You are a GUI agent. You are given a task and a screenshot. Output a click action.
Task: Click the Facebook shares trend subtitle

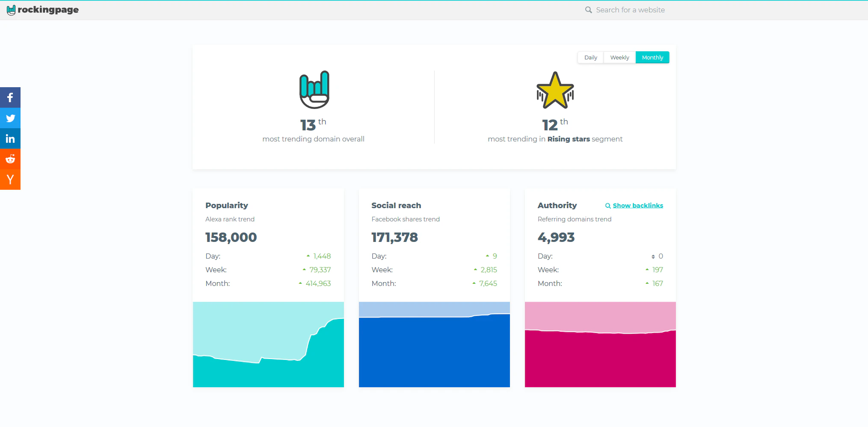point(406,219)
